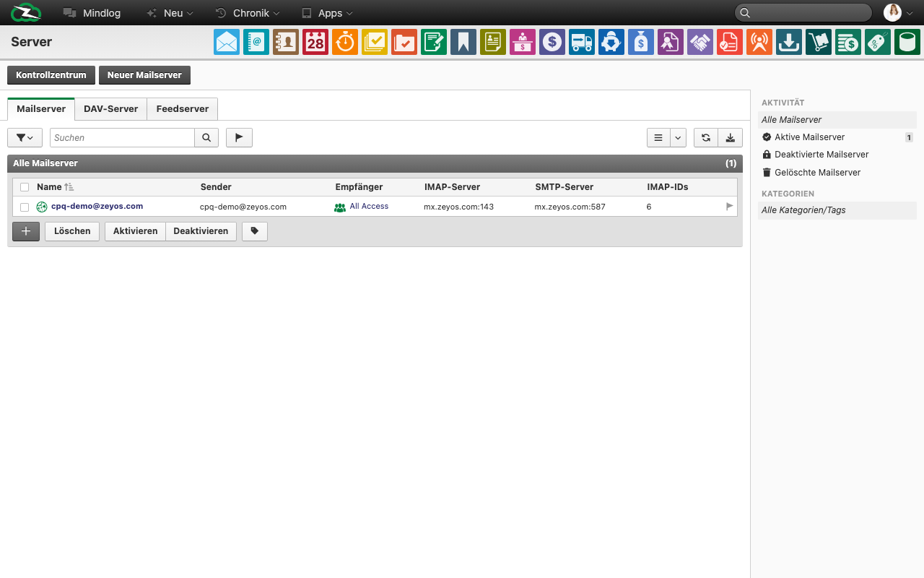Click the ZeyOS cloud logo
Image resolution: width=924 pixels, height=578 pixels.
26,12
